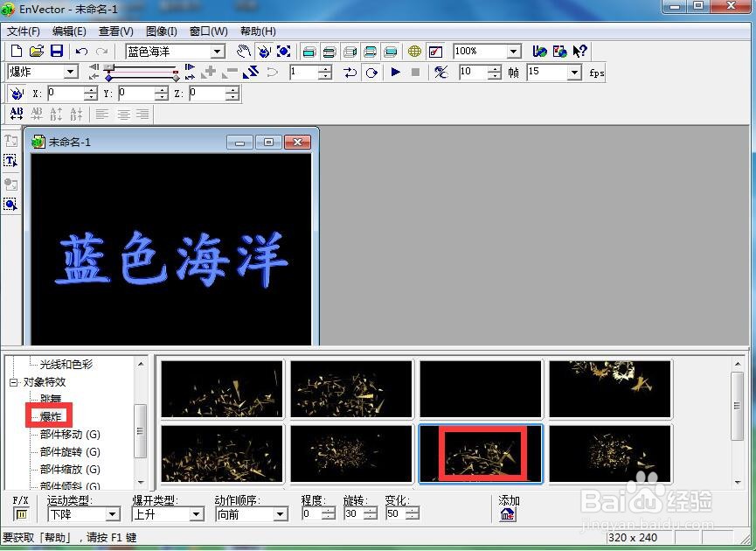Click the left-align text icon
This screenshot has height=551, width=756.
[x=101, y=114]
